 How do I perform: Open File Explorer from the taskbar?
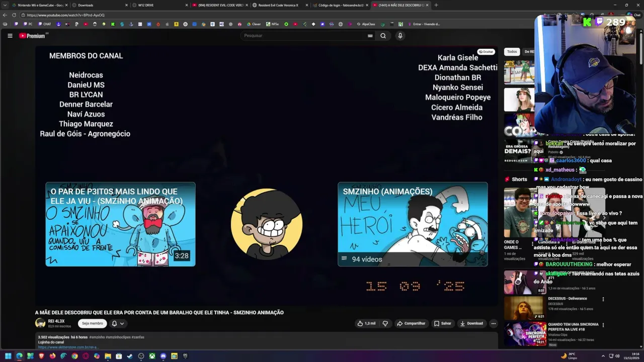pyautogui.click(x=108, y=356)
